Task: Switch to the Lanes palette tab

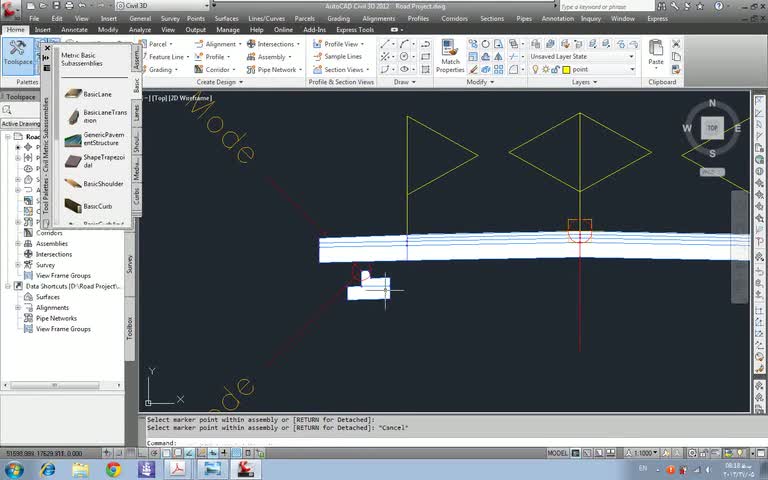Action: (136, 113)
